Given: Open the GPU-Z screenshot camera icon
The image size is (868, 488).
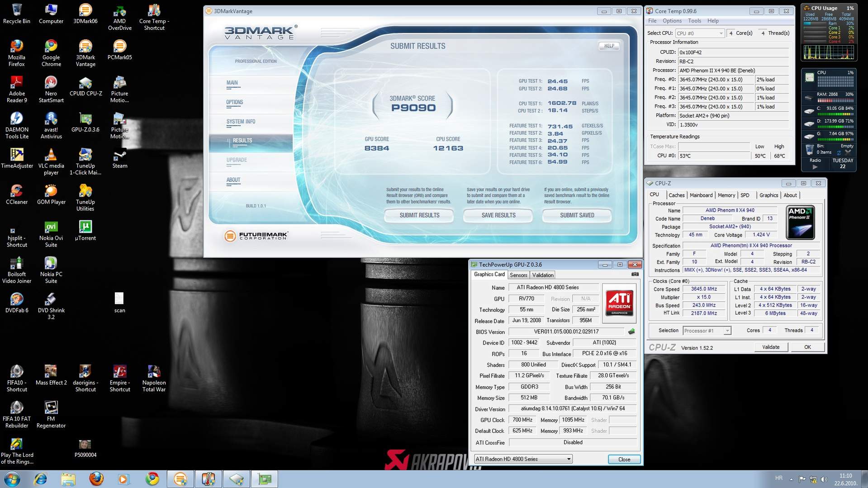Looking at the screenshot, I should point(635,274).
